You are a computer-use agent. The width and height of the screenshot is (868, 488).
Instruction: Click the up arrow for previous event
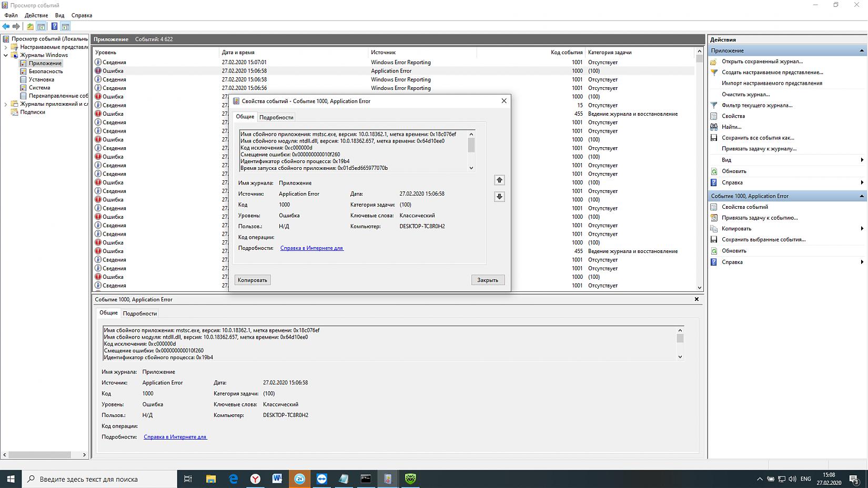coord(499,180)
